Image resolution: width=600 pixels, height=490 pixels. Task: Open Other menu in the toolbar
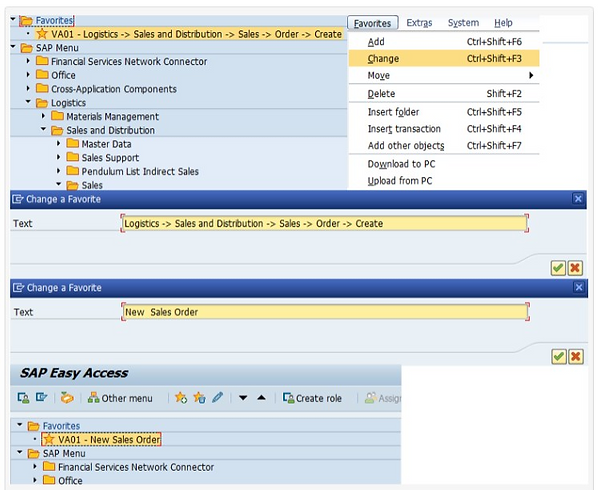[120, 398]
